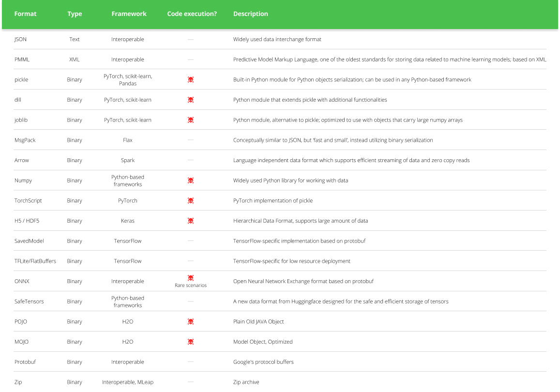560x392 pixels.
Task: Click the dash in JSON's code execution cell
Action: [x=191, y=39]
